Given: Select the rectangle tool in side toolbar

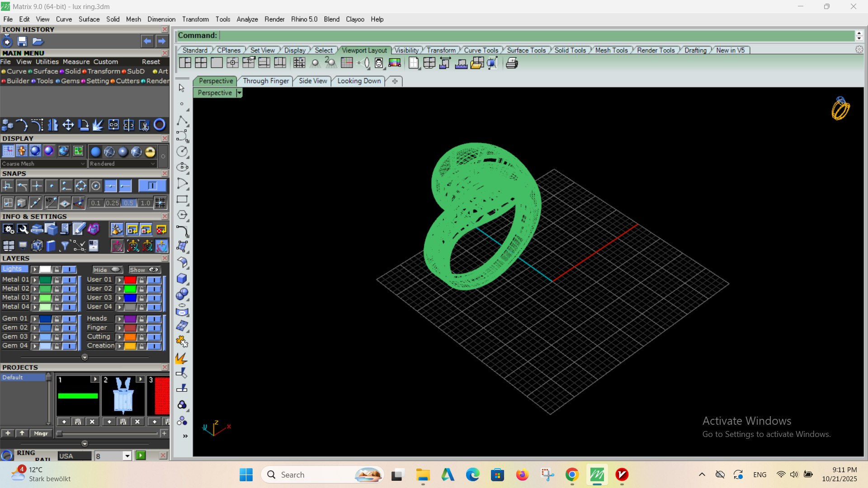Looking at the screenshot, I should (x=182, y=199).
